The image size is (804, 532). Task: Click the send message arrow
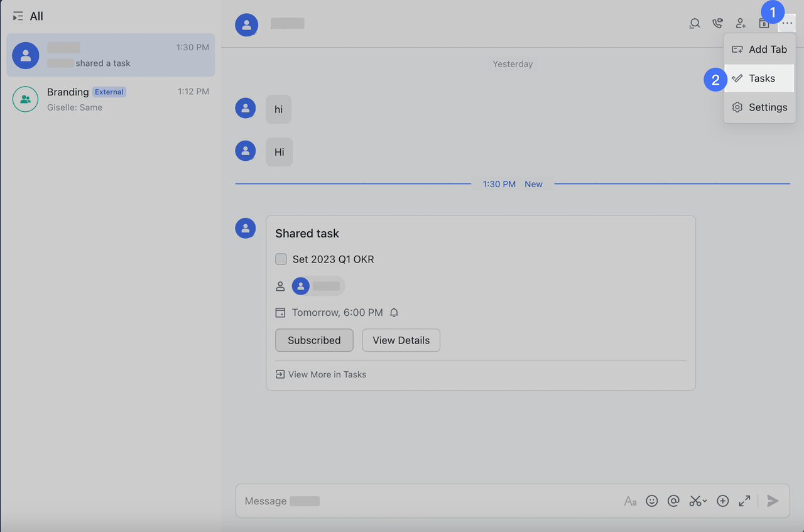point(773,501)
